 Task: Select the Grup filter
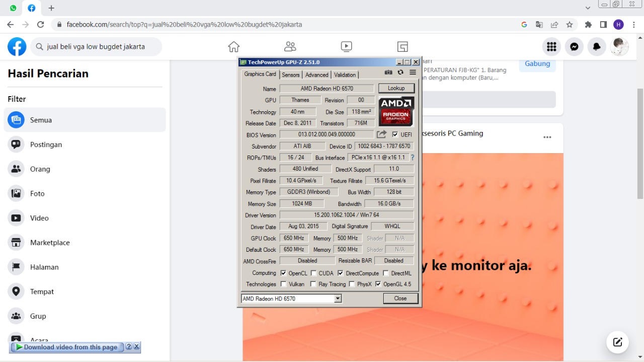coord(85,316)
